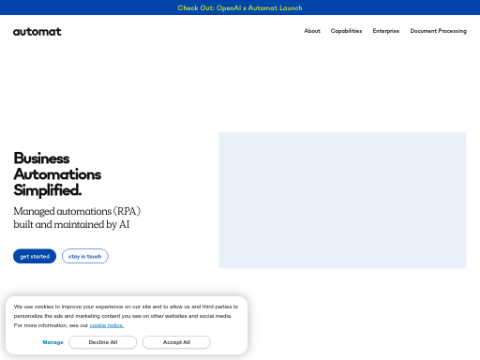
Task: Click the 'Managed automations (RPA)' subtitle text
Action: (x=77, y=218)
